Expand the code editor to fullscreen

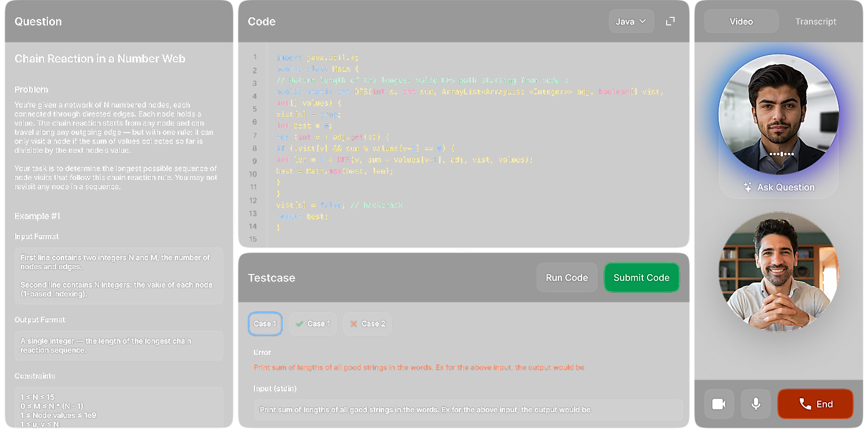pyautogui.click(x=670, y=21)
